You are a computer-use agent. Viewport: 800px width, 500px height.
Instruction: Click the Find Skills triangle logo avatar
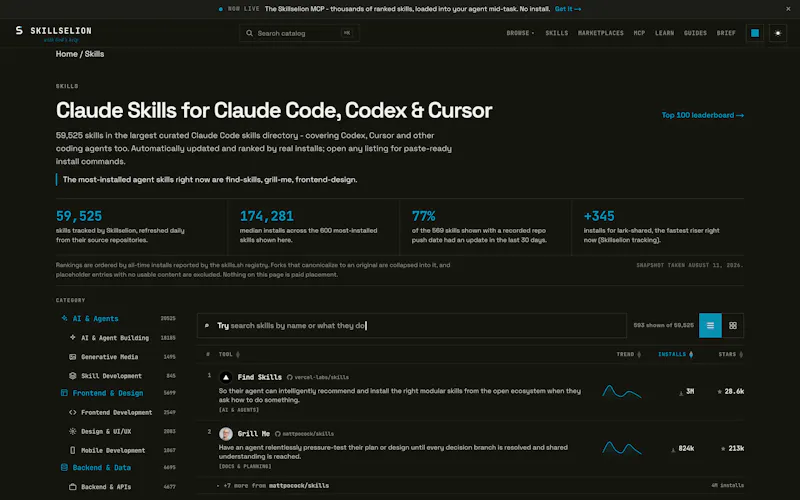[226, 377]
